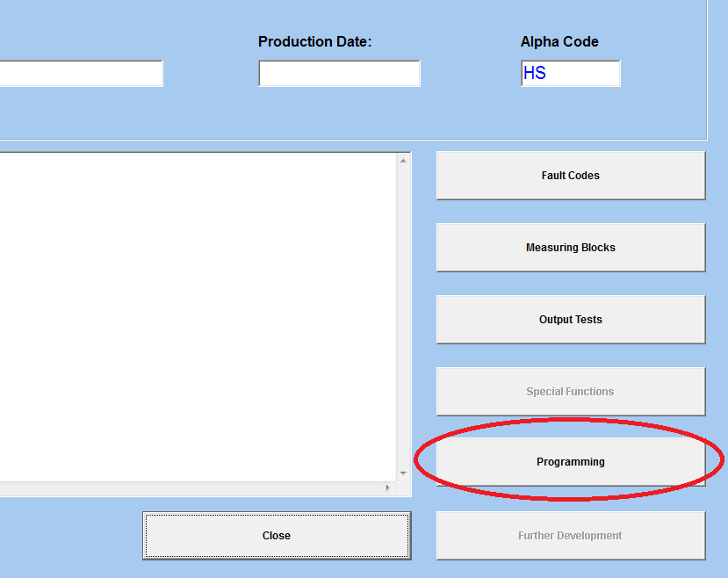Click the corner box where scrollbars meet
Viewport: 728px width, 578px height.
(404, 488)
